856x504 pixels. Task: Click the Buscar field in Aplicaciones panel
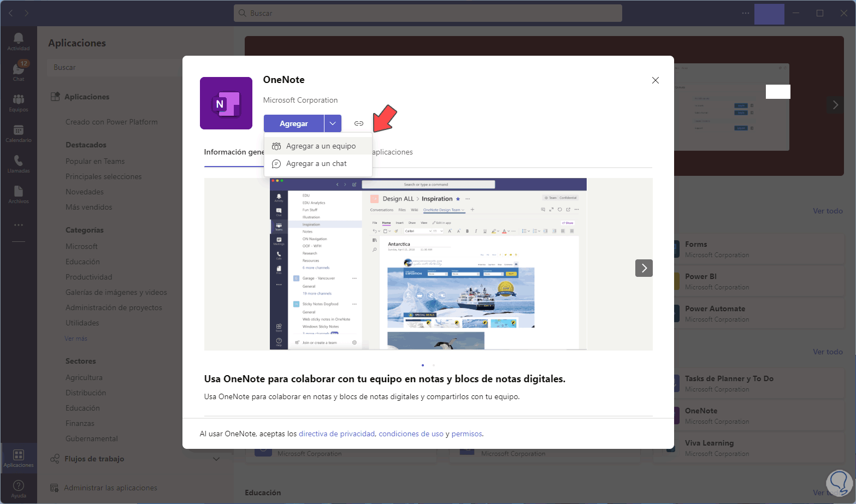115,67
